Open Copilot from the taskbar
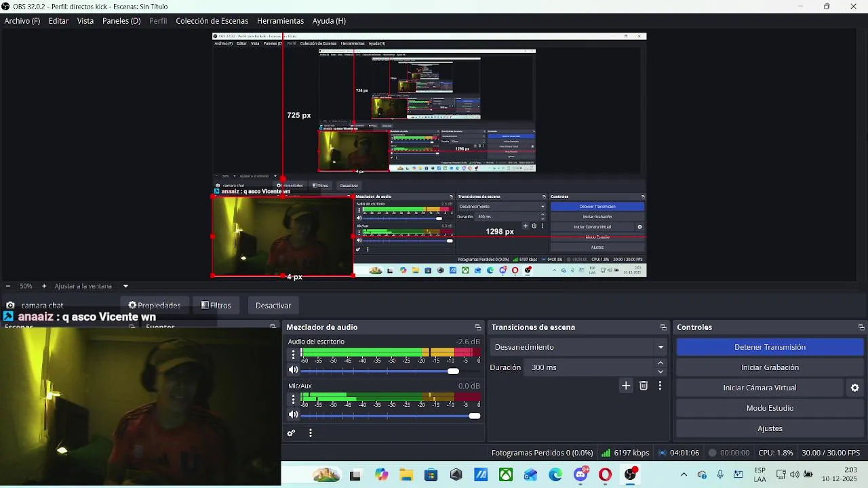 coord(381,474)
